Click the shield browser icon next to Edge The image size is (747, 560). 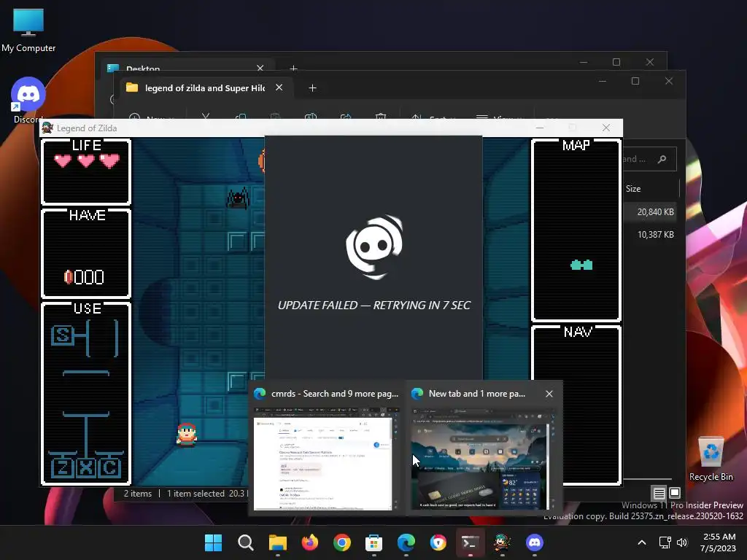coord(438,542)
